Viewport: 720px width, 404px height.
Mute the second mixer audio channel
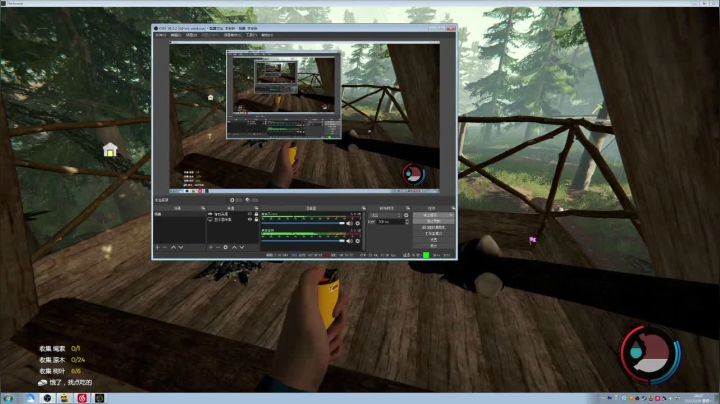tap(349, 241)
